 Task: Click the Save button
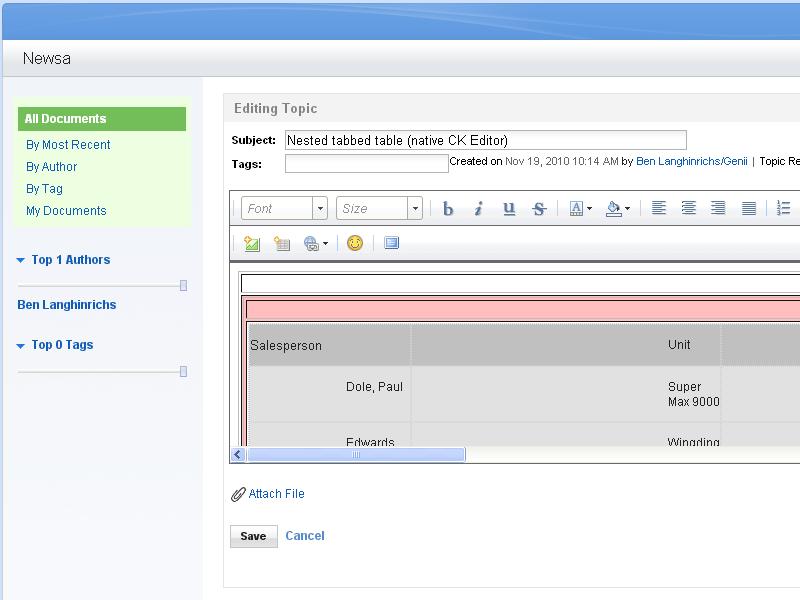click(x=253, y=536)
